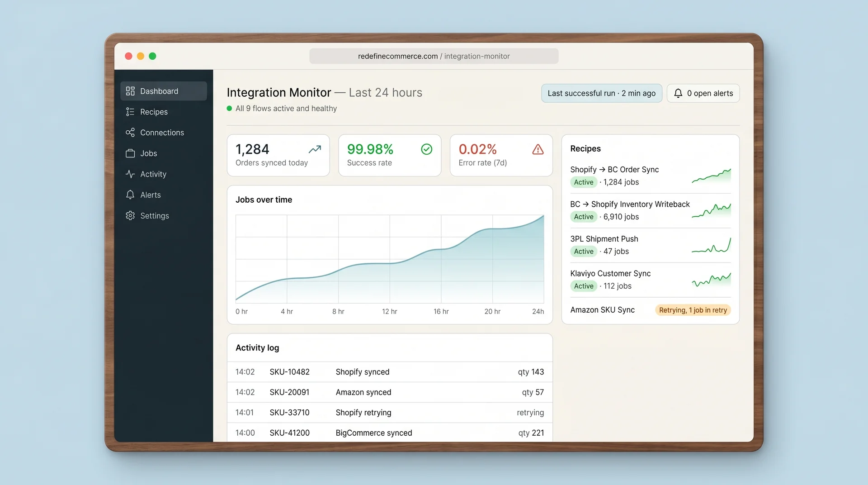Viewport: 868px width, 485px height.
Task: Select SKU-41200 in activity log
Action: tap(289, 433)
